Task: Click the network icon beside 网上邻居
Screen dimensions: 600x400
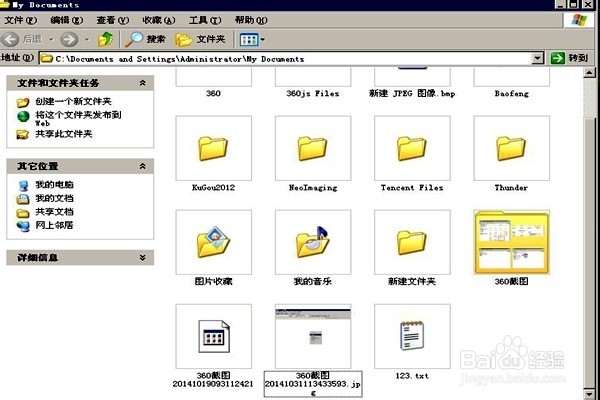Action: coord(23,226)
